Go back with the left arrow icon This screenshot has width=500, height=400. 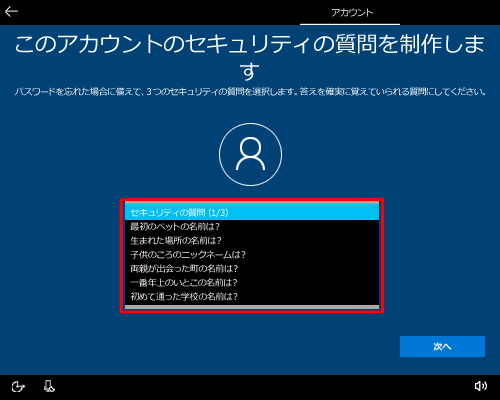(11, 12)
